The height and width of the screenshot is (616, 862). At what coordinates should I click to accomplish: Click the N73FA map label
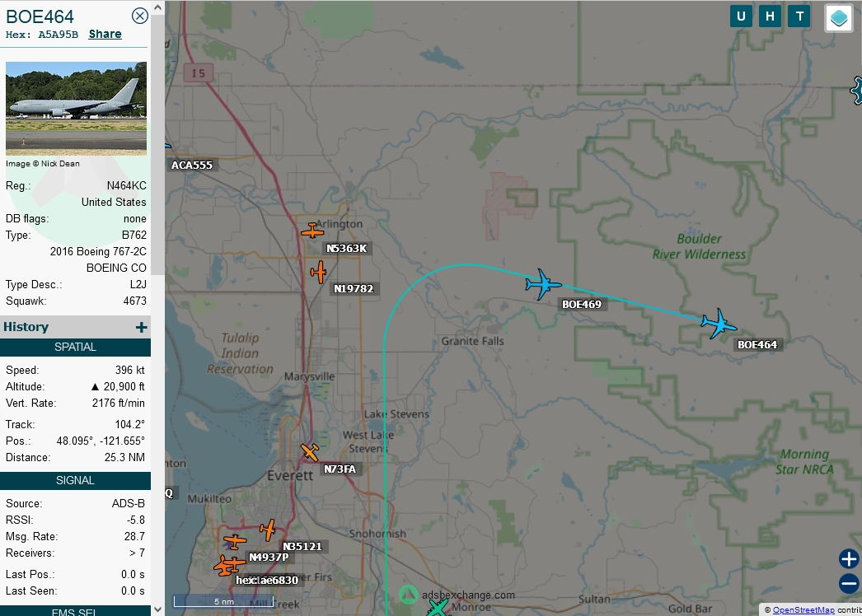click(340, 469)
